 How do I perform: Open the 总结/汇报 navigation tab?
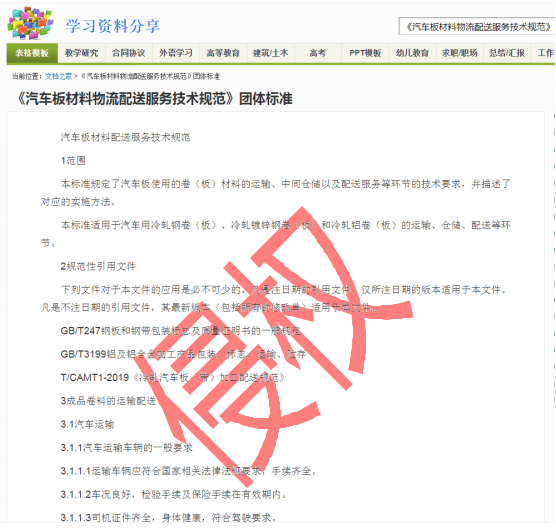507,53
